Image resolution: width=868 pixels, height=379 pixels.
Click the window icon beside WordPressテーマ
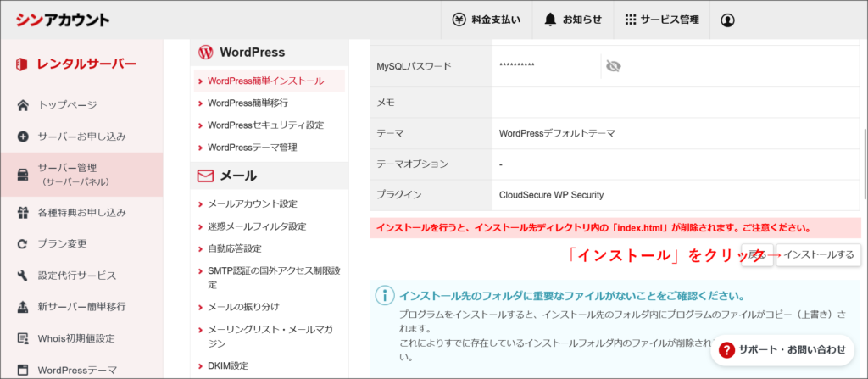(23, 370)
